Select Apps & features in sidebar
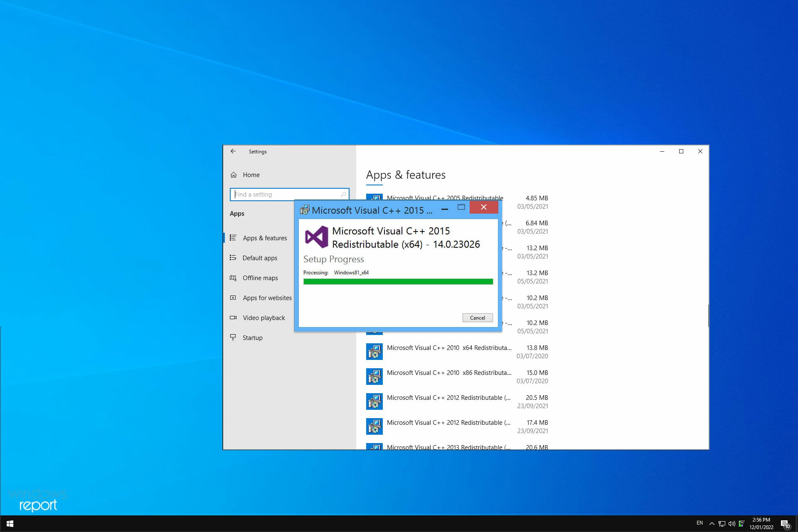 264,238
